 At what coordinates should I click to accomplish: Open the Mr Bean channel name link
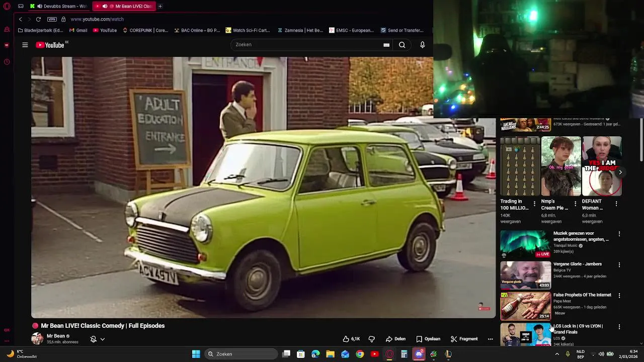coord(56,336)
